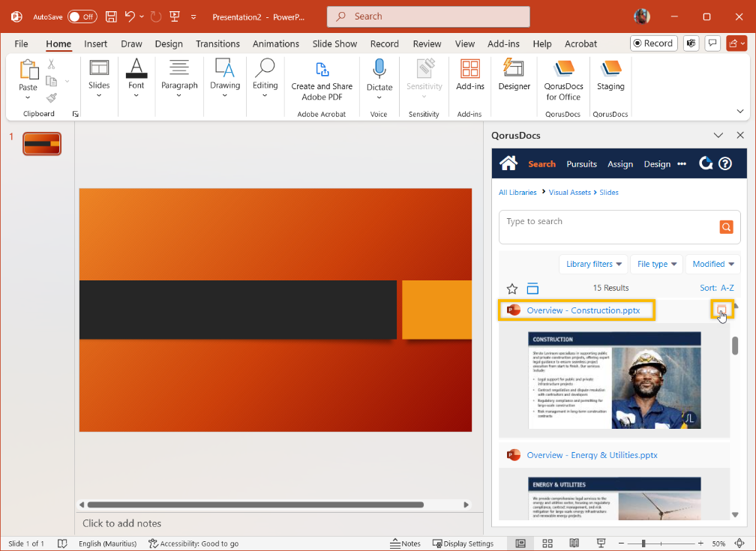Viewport: 756px width, 551px height.
Task: Open the File type dropdown
Action: (656, 264)
